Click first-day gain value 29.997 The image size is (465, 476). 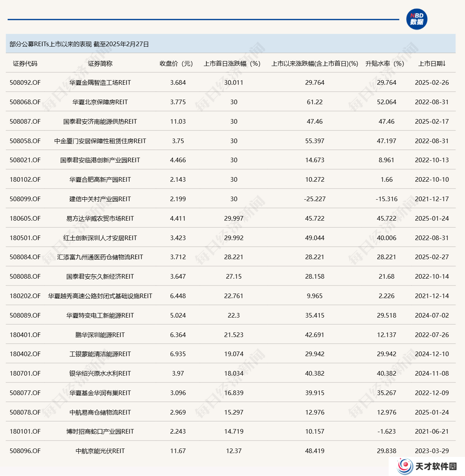pyautogui.click(x=234, y=219)
